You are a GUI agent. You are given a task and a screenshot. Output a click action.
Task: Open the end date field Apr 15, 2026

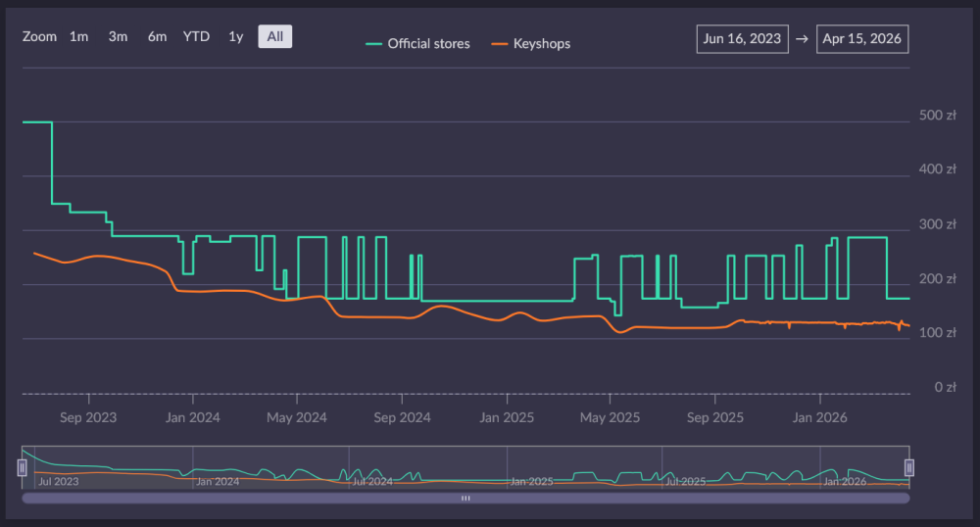coord(862,39)
